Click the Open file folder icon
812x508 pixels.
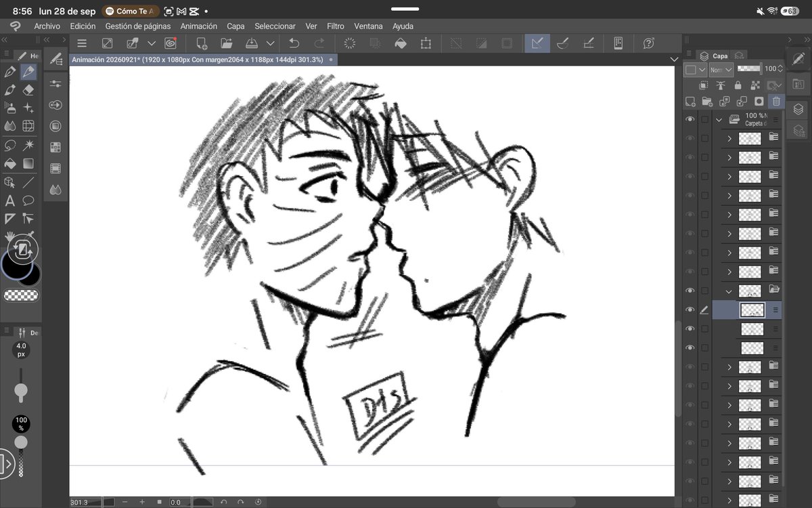pos(226,43)
